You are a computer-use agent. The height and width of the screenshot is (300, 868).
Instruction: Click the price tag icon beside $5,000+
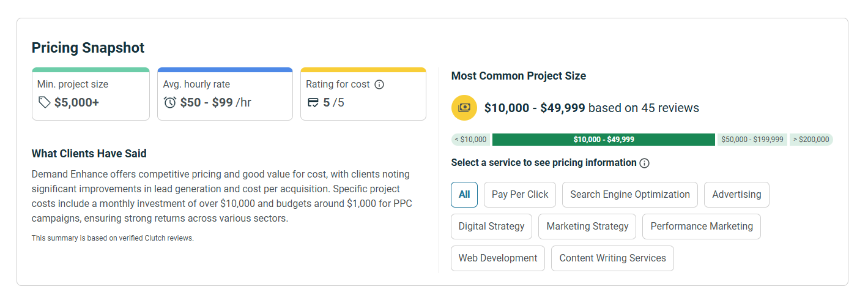point(44,102)
